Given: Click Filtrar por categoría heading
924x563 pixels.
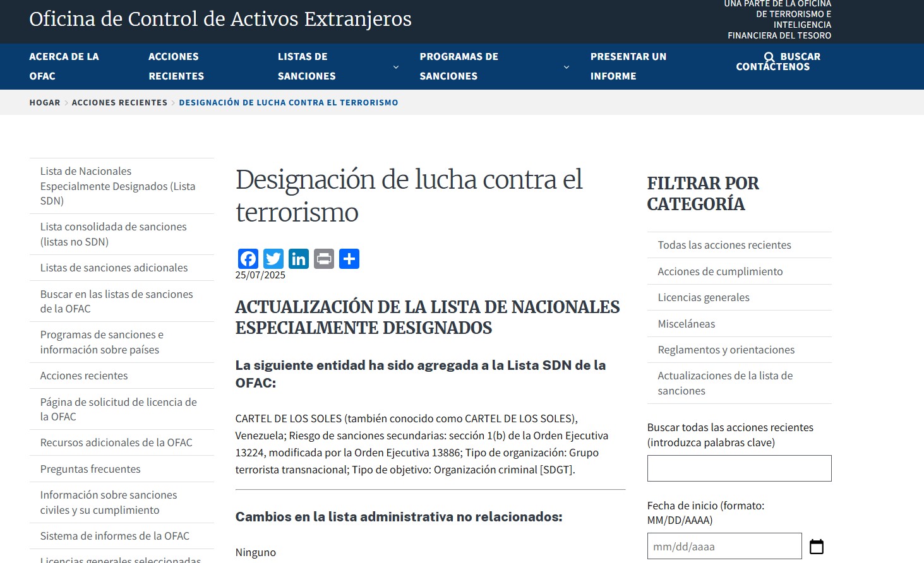Looking at the screenshot, I should pos(703,194).
